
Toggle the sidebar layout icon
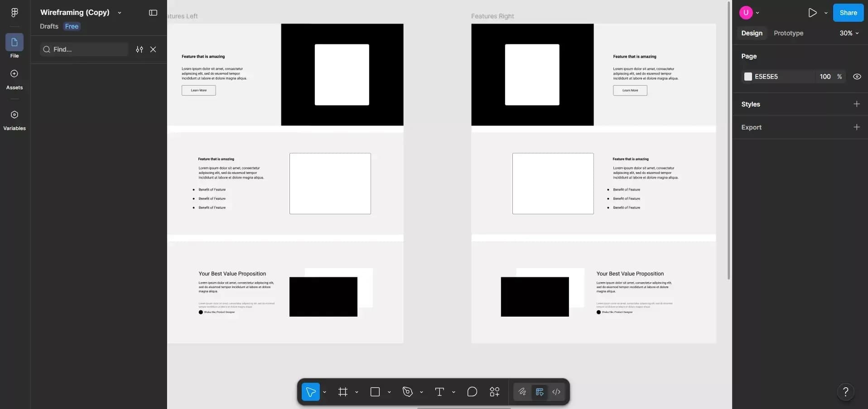153,13
